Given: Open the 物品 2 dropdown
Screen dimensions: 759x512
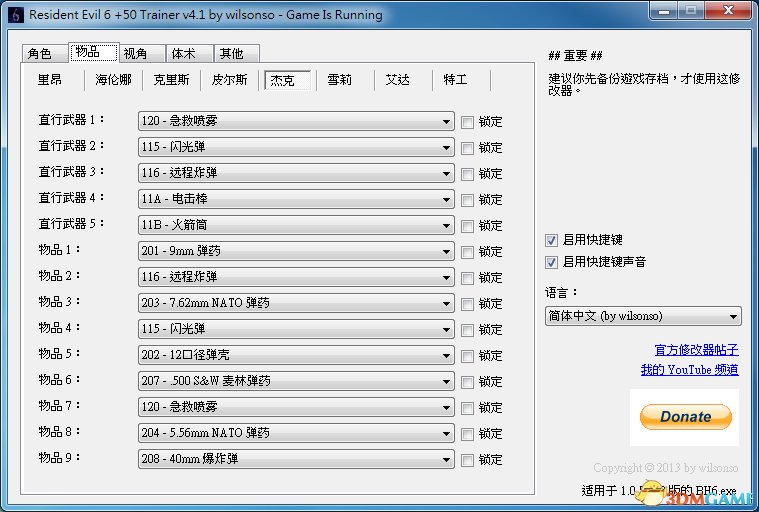Looking at the screenshot, I should pos(296,278).
